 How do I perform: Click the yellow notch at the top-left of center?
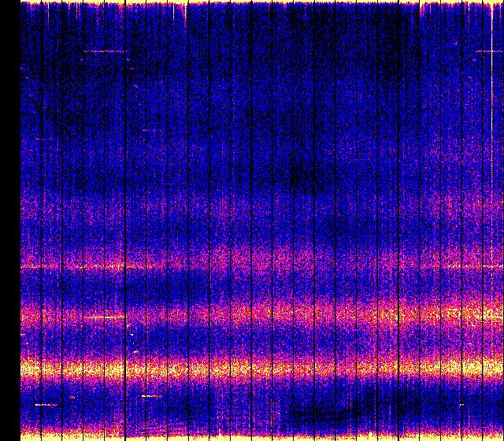pyautogui.click(x=183, y=9)
